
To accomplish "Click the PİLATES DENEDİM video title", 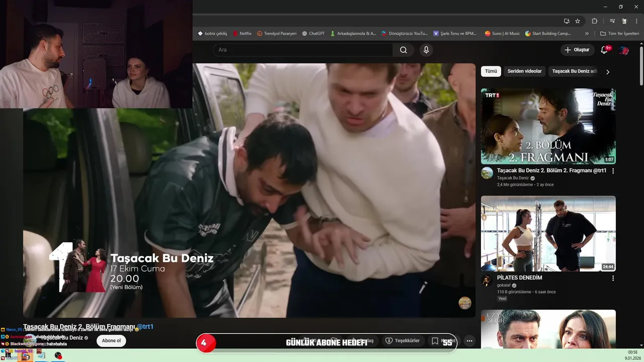I will pos(519,278).
